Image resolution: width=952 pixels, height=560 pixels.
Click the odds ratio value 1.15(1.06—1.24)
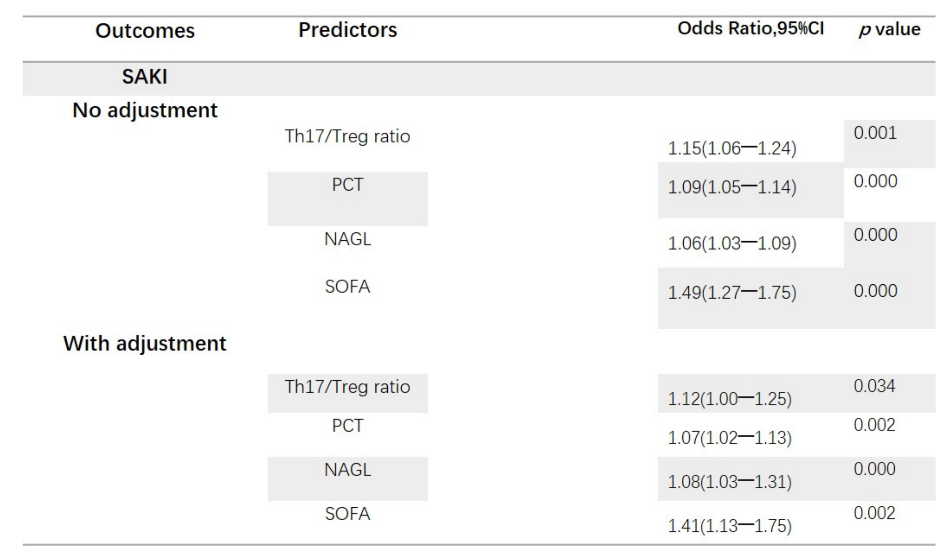732,148
